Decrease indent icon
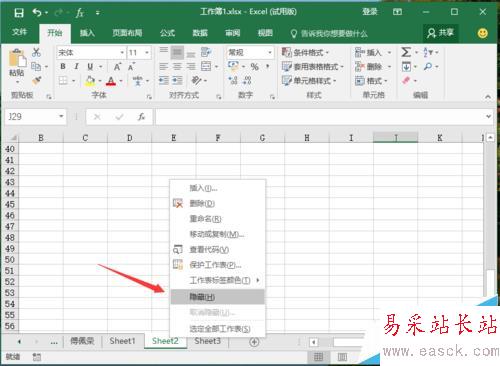The width and height of the screenshot is (500, 366). click(x=163, y=80)
